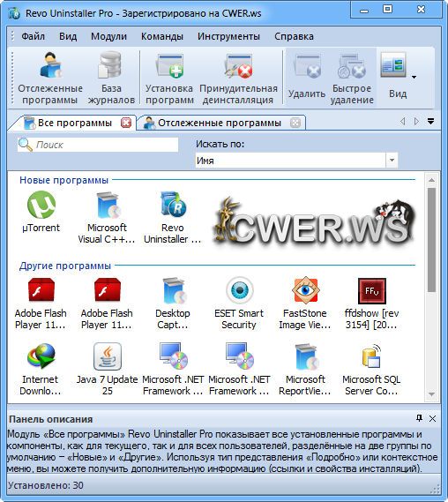Screen dimensions: 448x502
Task: Click Быстрое удаление toolbar button
Action: [x=352, y=78]
